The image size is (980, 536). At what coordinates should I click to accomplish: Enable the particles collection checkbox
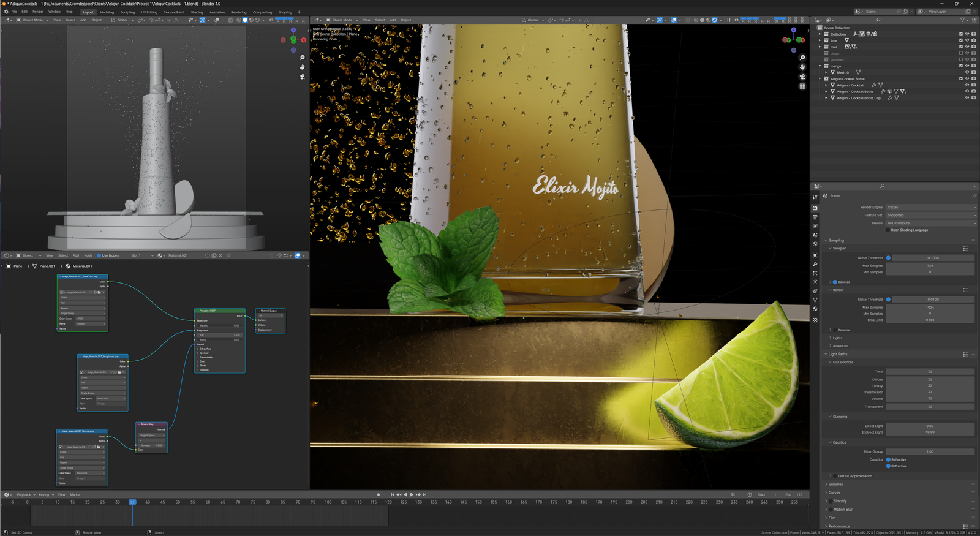[x=960, y=59]
